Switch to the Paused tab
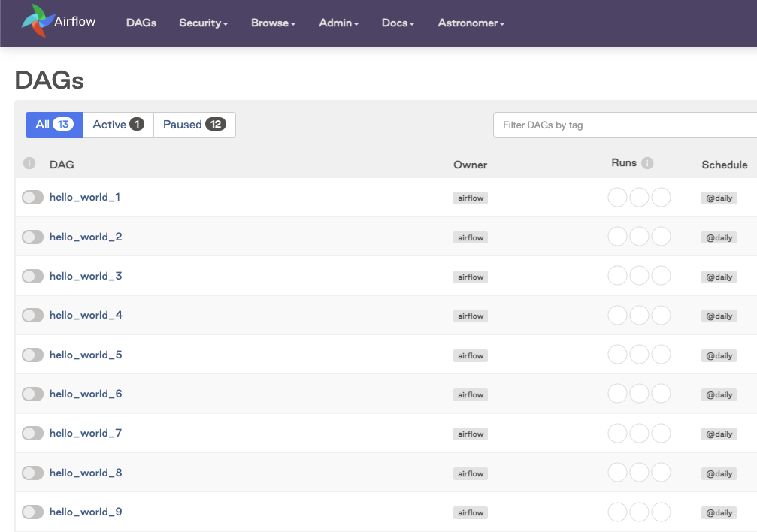This screenshot has height=532, width=757. tap(194, 124)
